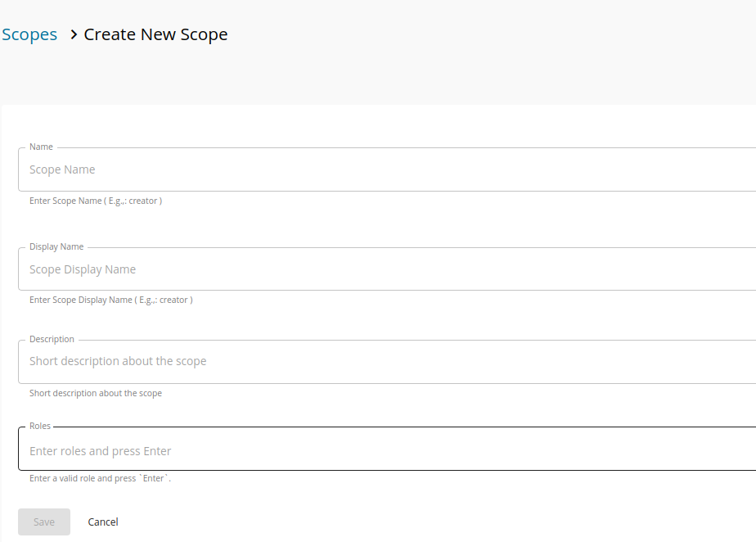This screenshot has height=542, width=756.
Task: Open the Scopes breadcrumb link
Action: point(29,34)
